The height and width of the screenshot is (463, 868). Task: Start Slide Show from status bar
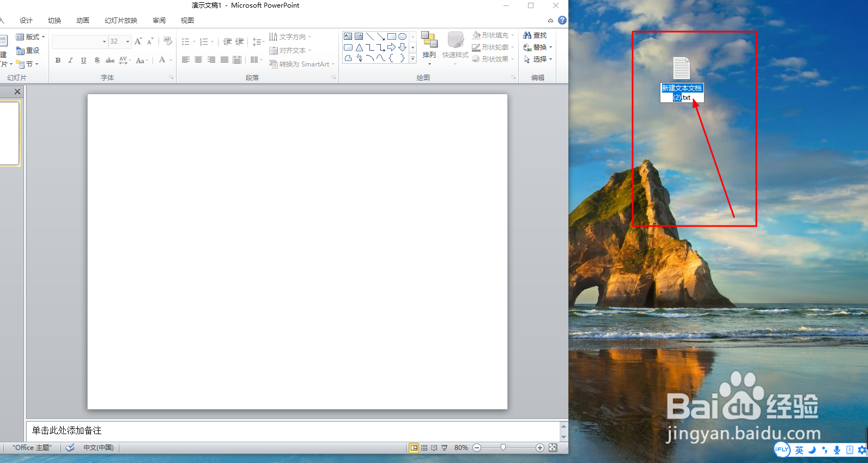(444, 448)
